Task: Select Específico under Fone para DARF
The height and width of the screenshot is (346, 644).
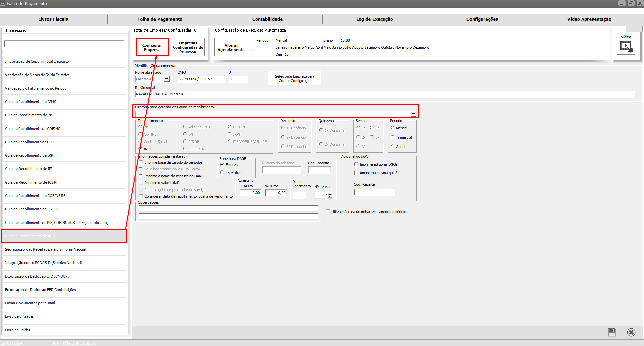Action: (222, 172)
